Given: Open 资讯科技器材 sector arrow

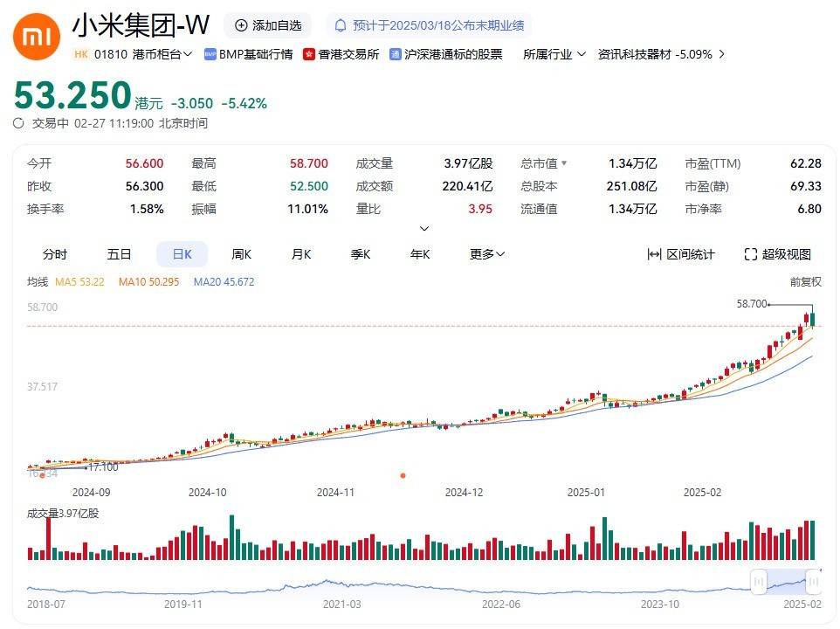Looking at the screenshot, I should [x=722, y=54].
